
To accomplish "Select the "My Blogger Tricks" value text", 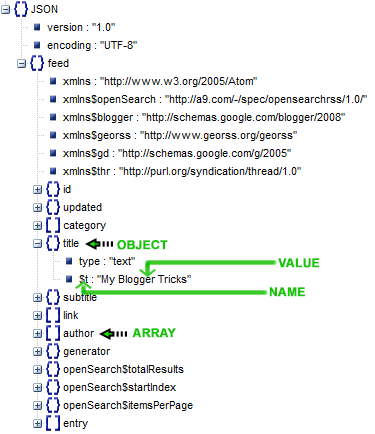I will pyautogui.click(x=144, y=279).
